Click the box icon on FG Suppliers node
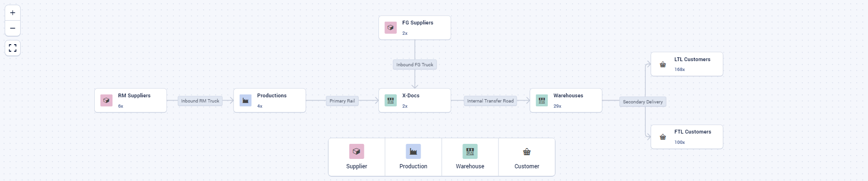868x181 pixels. pyautogui.click(x=391, y=27)
